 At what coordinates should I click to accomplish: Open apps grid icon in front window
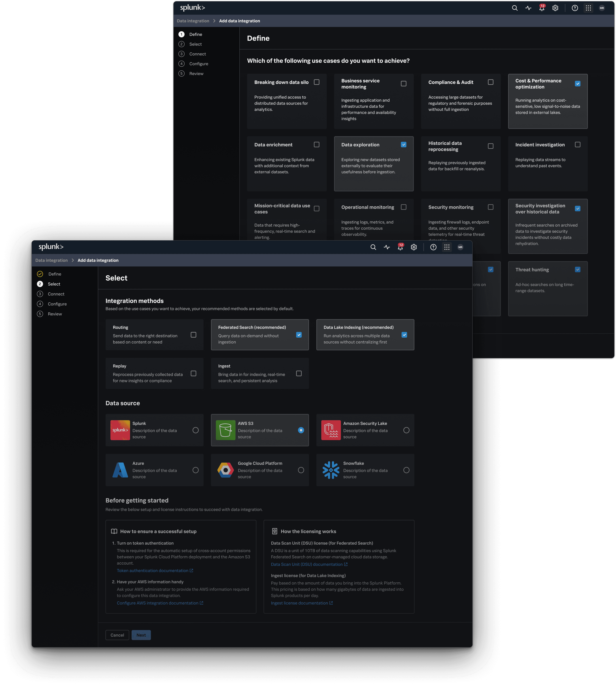click(447, 247)
